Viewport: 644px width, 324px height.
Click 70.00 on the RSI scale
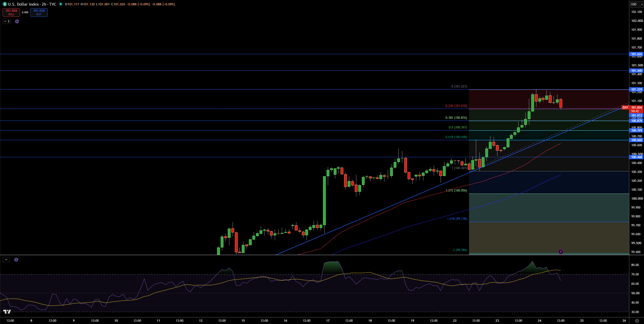(x=635, y=274)
